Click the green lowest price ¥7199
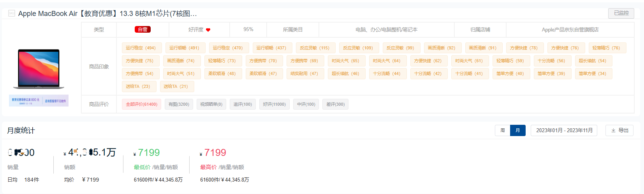This screenshot has width=644, height=194. tap(147, 152)
